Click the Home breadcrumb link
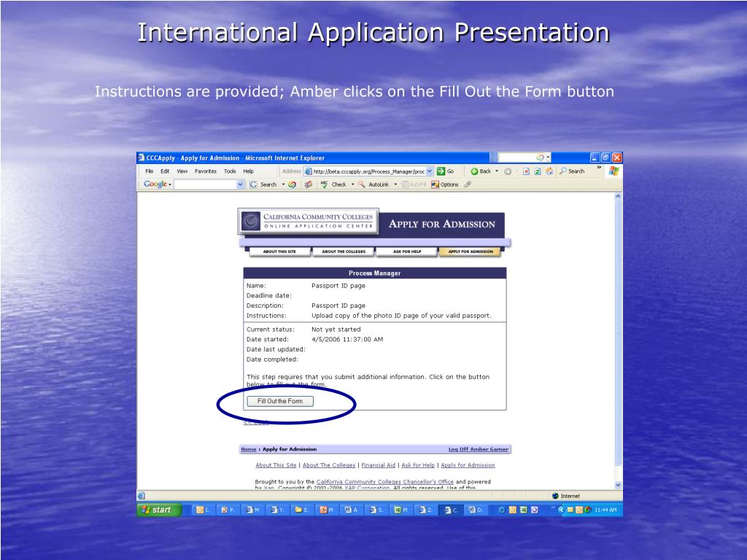The image size is (747, 560). pyautogui.click(x=248, y=449)
